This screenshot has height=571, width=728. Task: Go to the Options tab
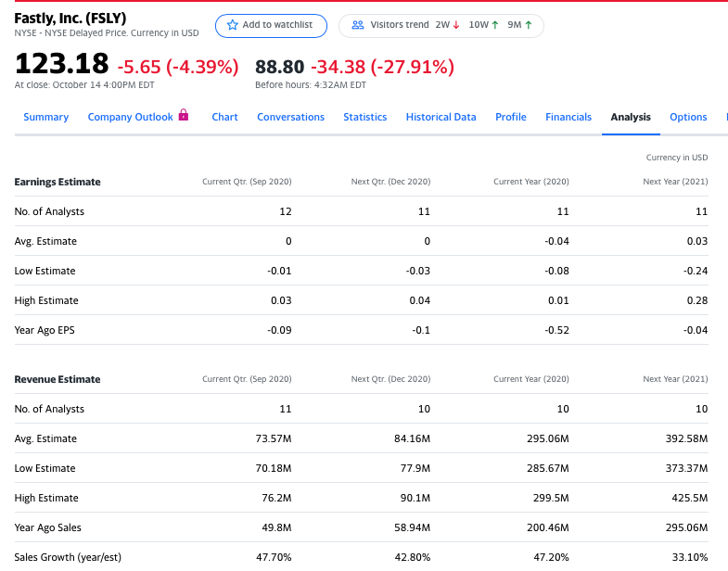(688, 117)
